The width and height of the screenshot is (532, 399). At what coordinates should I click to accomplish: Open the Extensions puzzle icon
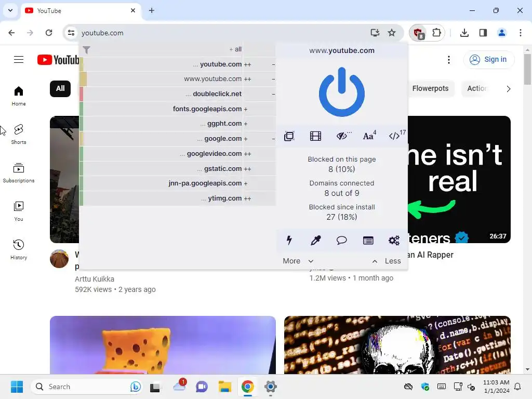(x=436, y=33)
